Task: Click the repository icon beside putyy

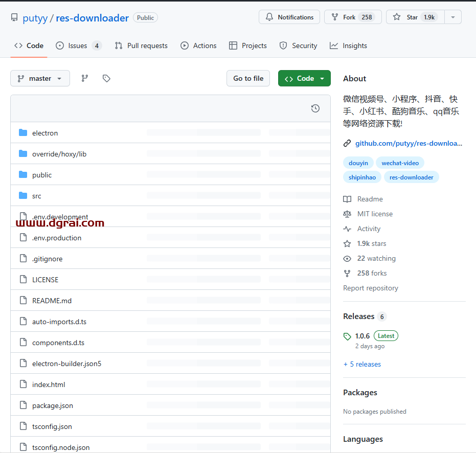Action: click(x=14, y=17)
